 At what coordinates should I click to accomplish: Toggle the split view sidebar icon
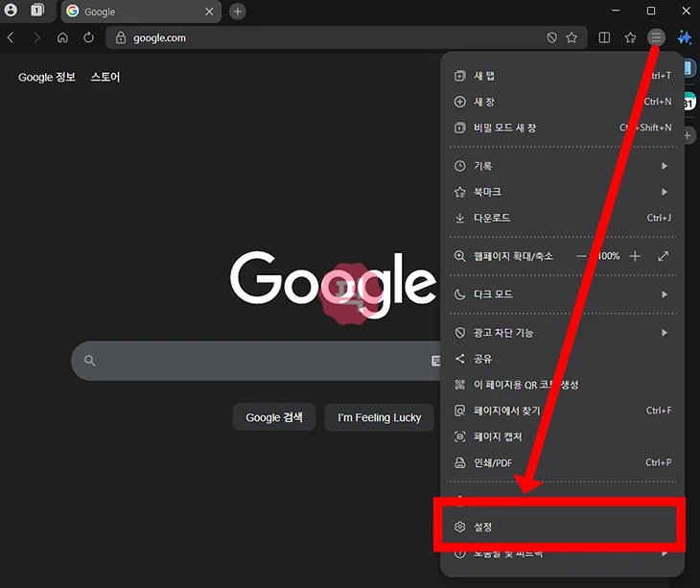tap(604, 37)
